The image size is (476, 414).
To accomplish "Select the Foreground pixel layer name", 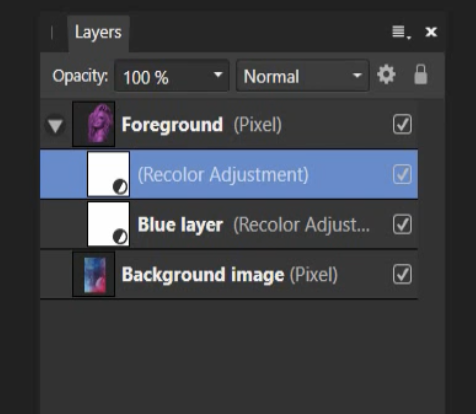I will click(172, 125).
